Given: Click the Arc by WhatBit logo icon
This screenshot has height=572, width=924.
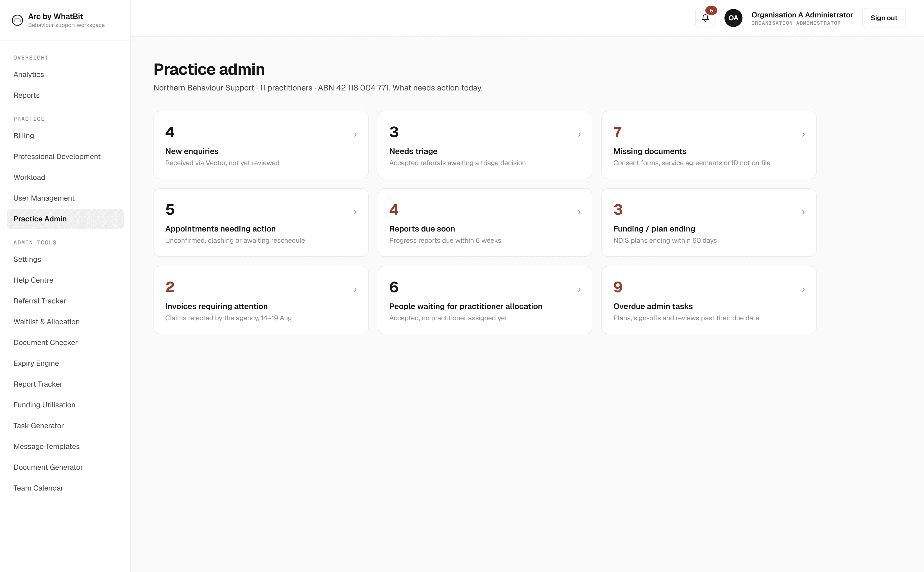Looking at the screenshot, I should coord(17,20).
